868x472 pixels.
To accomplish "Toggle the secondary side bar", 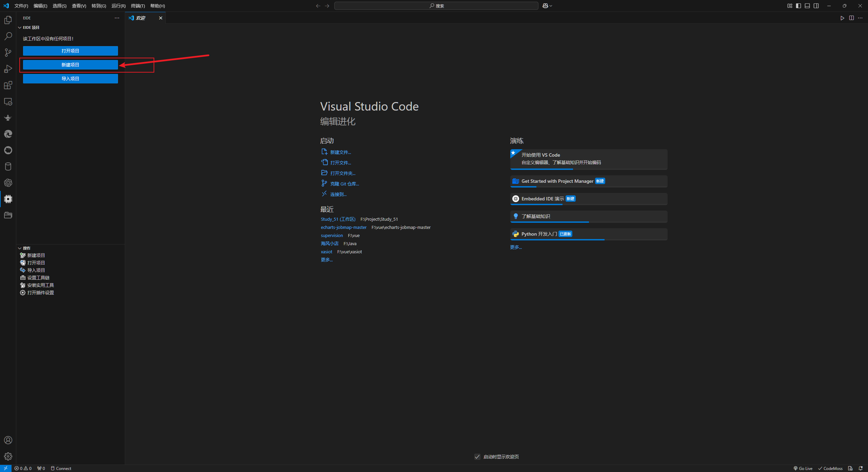I will click(x=816, y=6).
